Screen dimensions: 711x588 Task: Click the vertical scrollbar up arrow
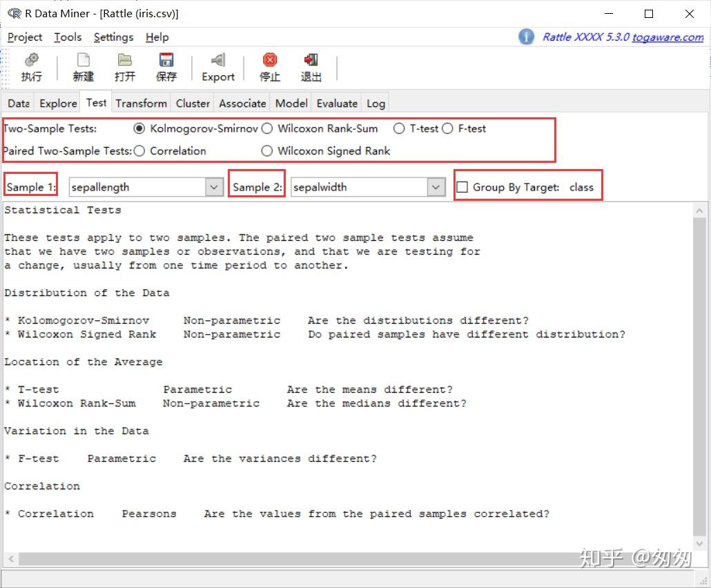700,210
